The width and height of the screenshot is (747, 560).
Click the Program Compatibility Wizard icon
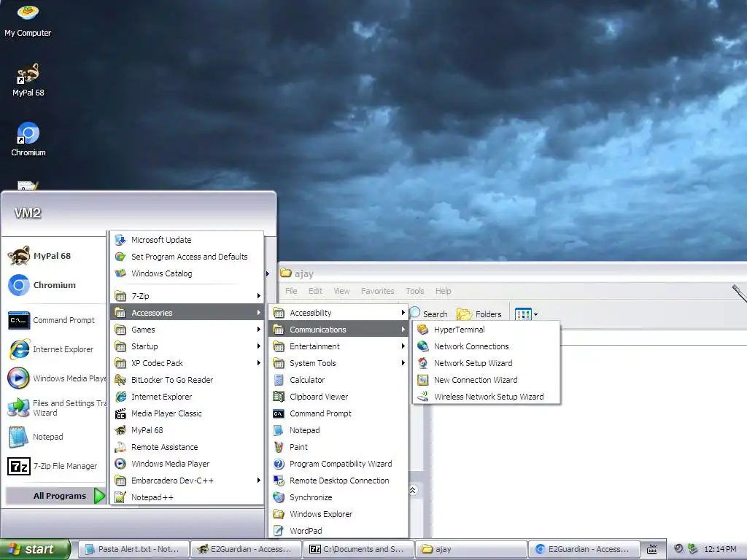(279, 463)
